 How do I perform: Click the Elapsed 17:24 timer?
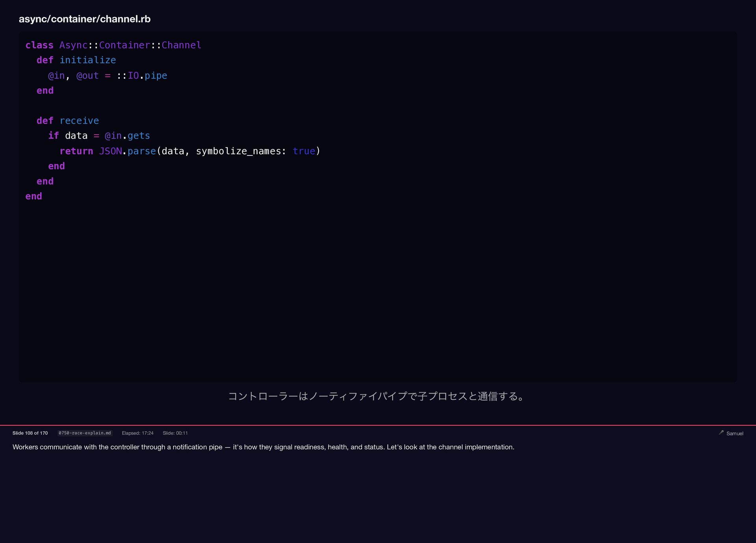pyautogui.click(x=137, y=433)
